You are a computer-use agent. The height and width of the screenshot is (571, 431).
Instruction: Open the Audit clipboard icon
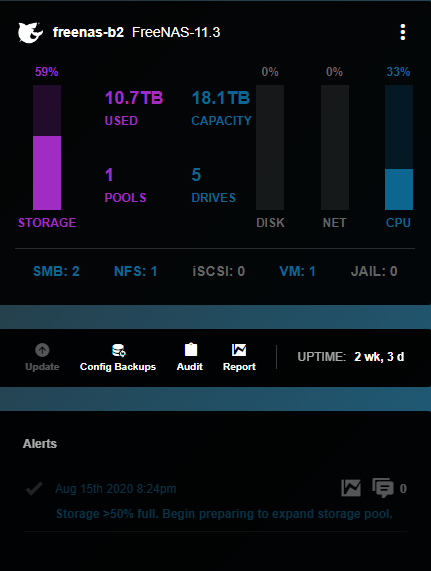191,350
